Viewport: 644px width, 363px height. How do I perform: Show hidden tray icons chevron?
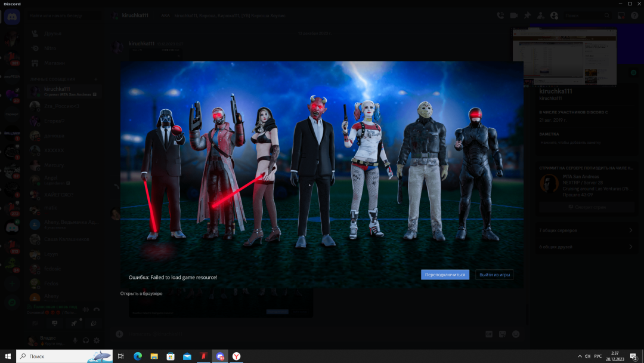(580, 356)
